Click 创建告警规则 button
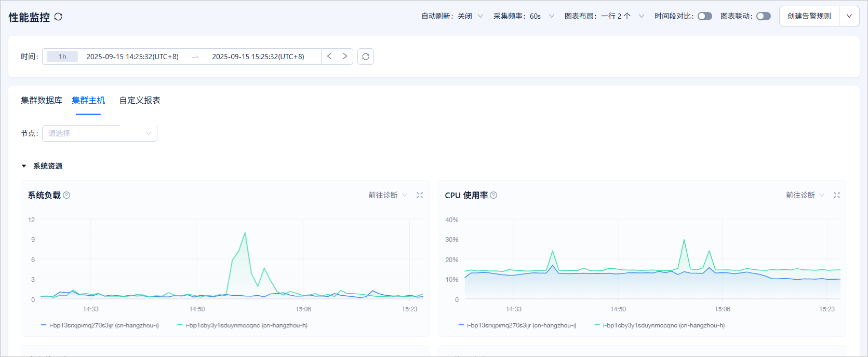The image size is (868, 357). point(809,16)
